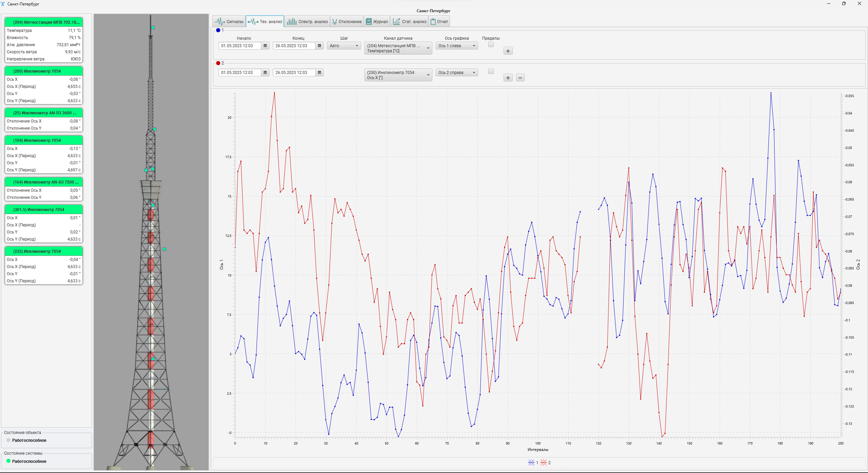The height and width of the screenshot is (473, 868).
Task: Click plus button in series 1 row
Action: click(x=508, y=51)
